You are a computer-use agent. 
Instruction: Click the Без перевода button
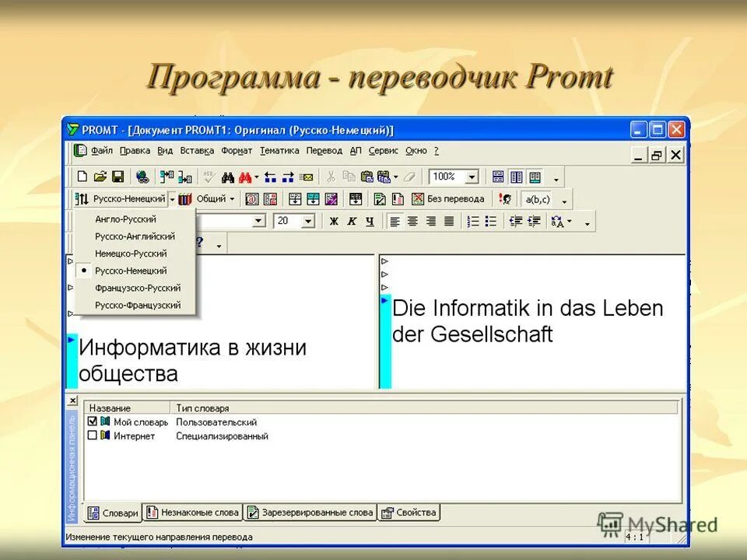[448, 199]
